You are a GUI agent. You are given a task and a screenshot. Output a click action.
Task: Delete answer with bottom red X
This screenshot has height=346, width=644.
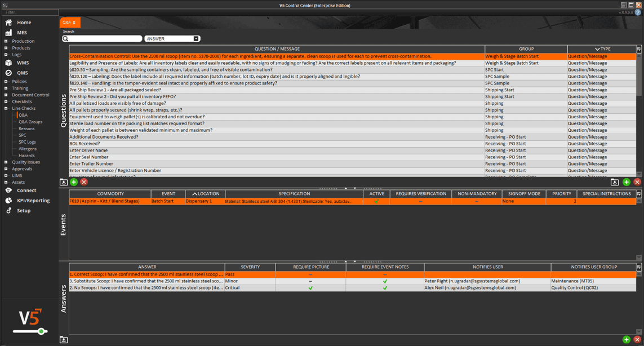coord(637,339)
